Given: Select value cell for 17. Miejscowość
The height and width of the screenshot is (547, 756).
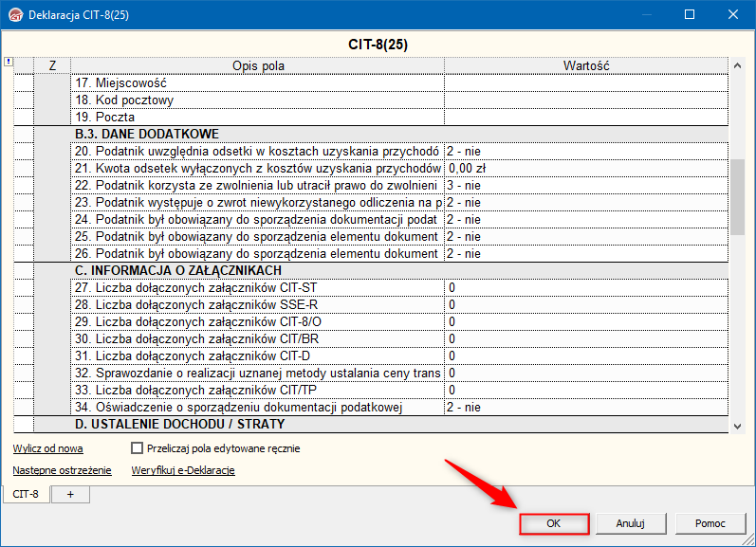Looking at the screenshot, I should point(586,82).
